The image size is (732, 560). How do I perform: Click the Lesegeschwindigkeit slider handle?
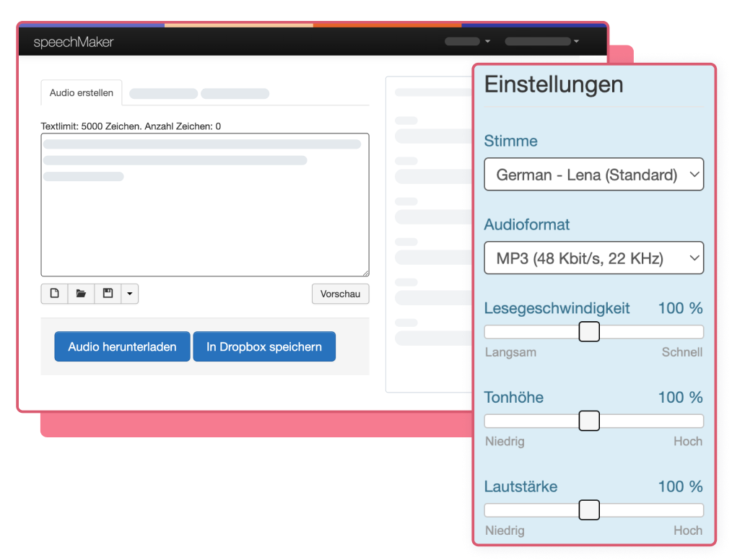pos(590,332)
